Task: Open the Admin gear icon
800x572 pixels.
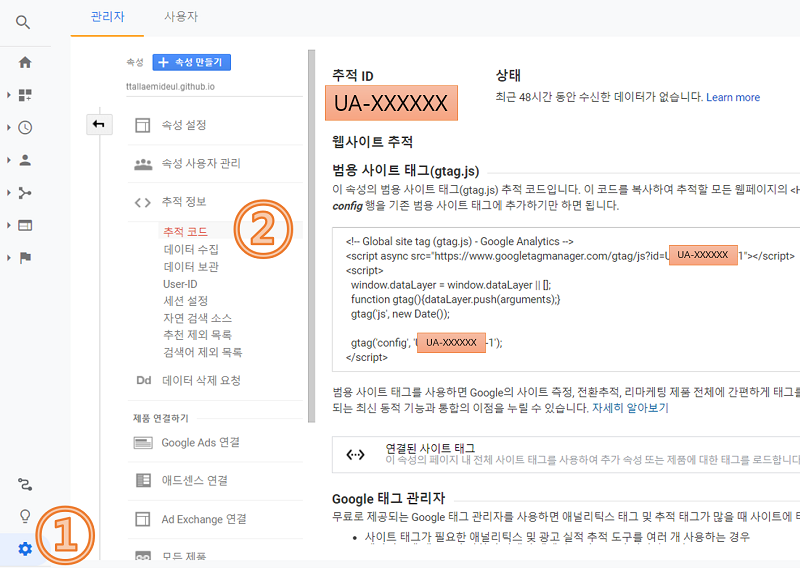Action: click(25, 549)
